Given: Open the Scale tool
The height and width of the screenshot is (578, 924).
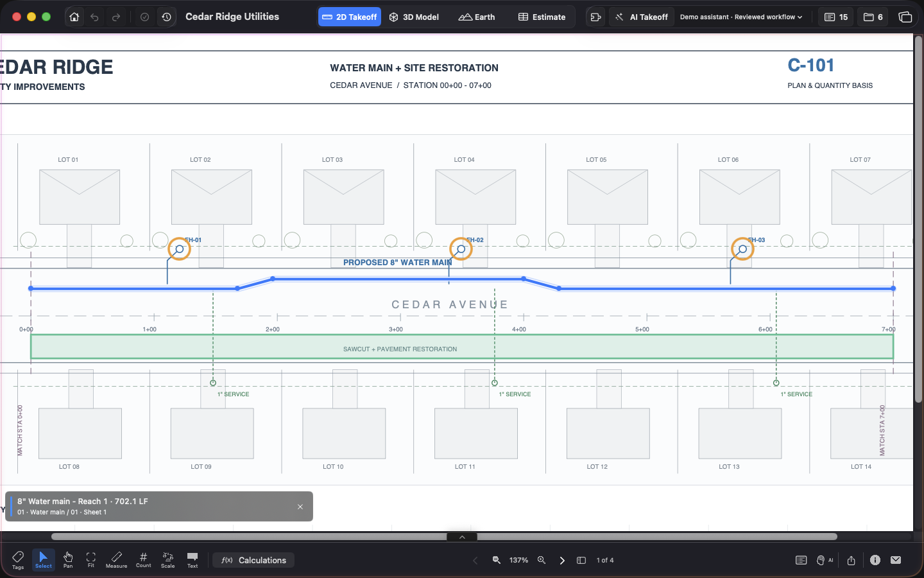Looking at the screenshot, I should pos(168,560).
